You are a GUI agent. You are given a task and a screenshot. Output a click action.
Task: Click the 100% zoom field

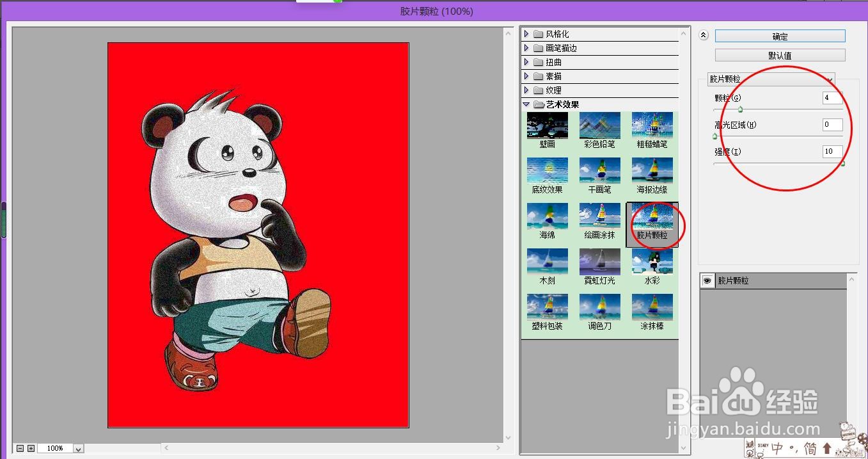click(x=55, y=449)
